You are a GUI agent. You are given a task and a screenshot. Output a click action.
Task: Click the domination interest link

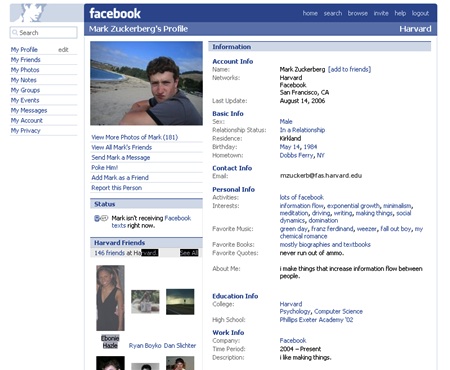click(x=323, y=220)
